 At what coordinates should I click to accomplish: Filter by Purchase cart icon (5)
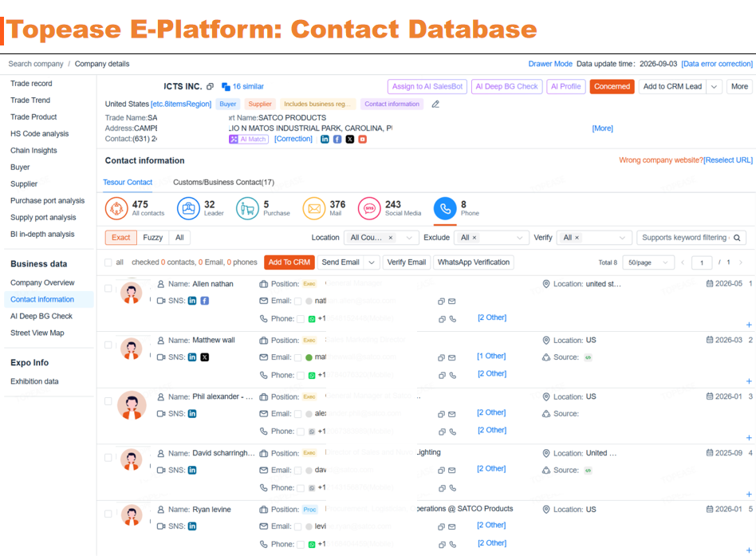coord(247,209)
